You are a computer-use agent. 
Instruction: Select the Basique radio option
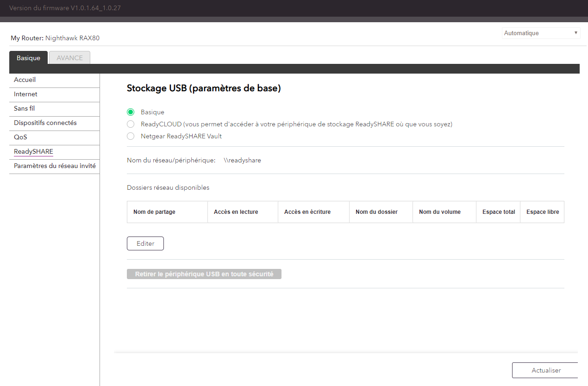tap(131, 112)
